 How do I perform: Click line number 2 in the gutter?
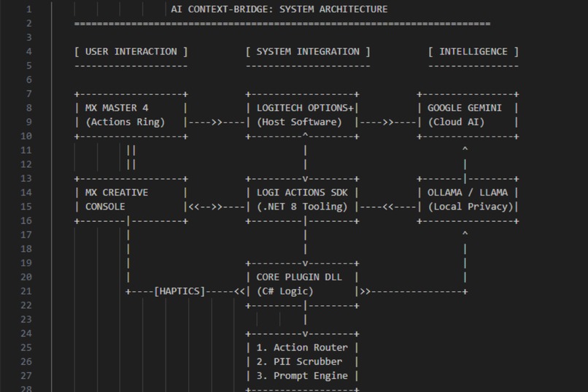coord(29,23)
